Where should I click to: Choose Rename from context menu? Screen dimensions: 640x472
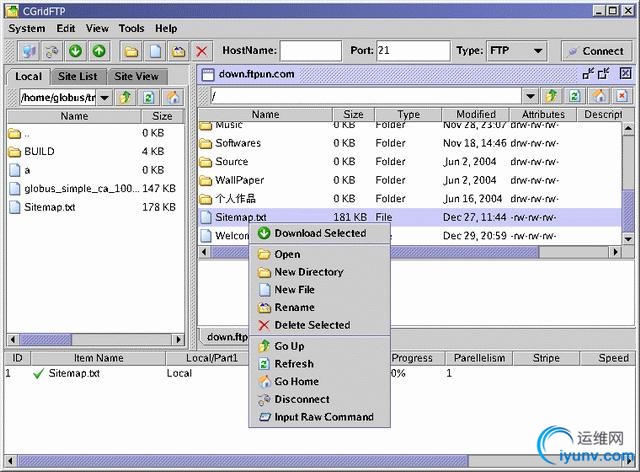320,307
